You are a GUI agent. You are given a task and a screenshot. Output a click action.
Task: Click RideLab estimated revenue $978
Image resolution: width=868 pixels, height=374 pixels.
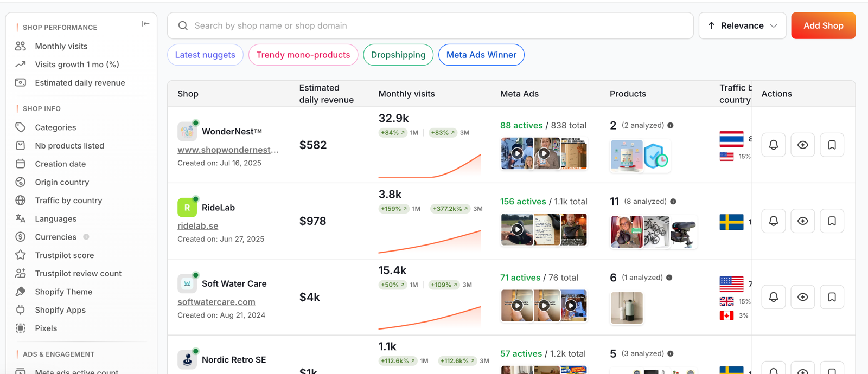point(313,221)
